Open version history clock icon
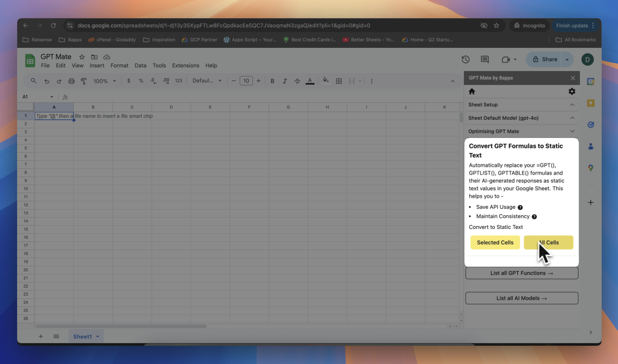The width and height of the screenshot is (618, 364). (466, 60)
